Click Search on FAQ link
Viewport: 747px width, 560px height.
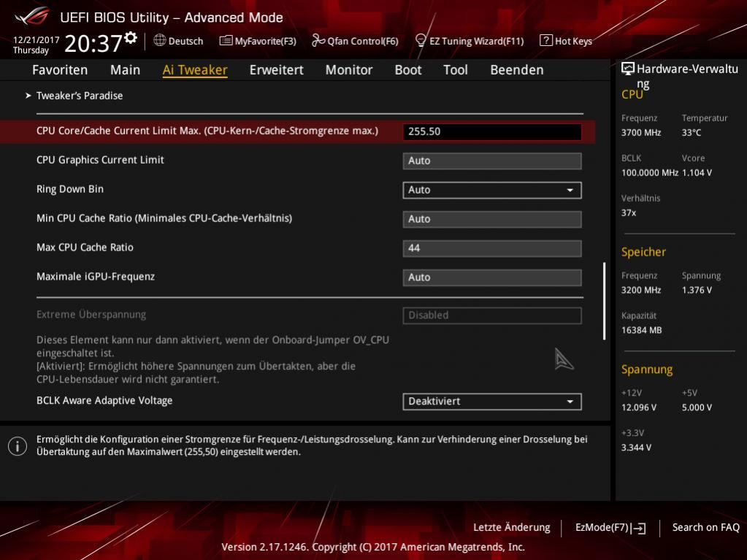[x=705, y=528]
